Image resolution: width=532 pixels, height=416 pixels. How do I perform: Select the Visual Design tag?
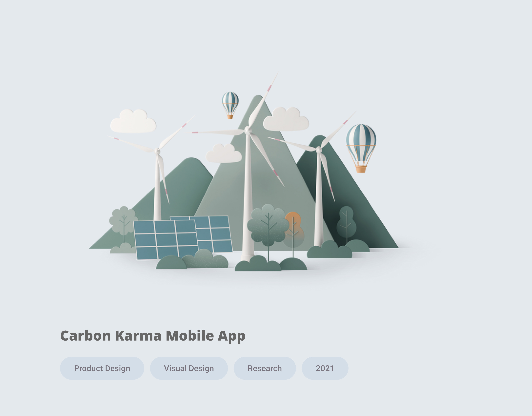click(189, 368)
